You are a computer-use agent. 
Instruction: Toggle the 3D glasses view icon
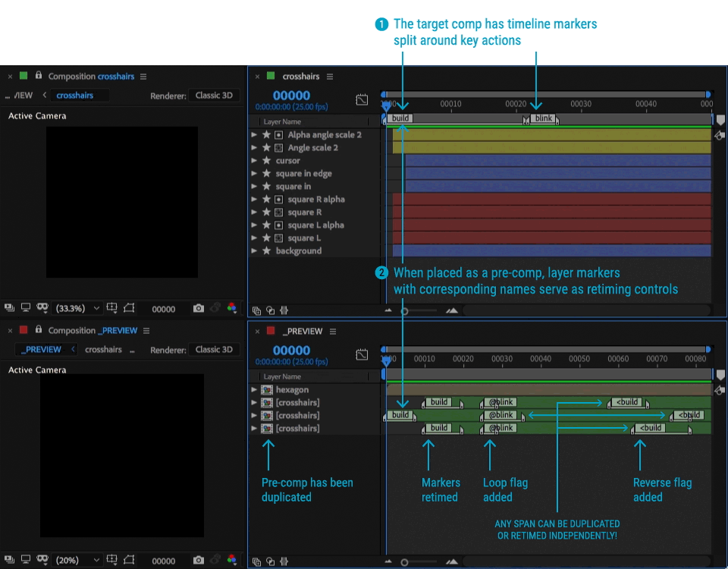tap(42, 309)
